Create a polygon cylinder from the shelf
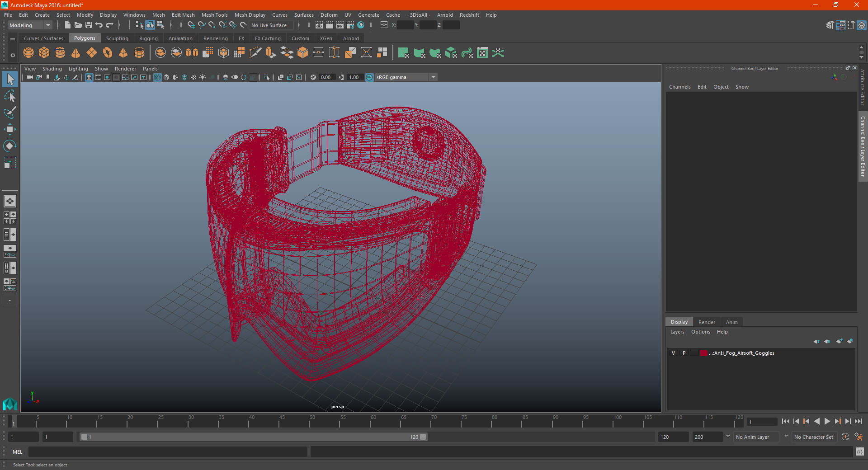The image size is (868, 470). (60, 53)
